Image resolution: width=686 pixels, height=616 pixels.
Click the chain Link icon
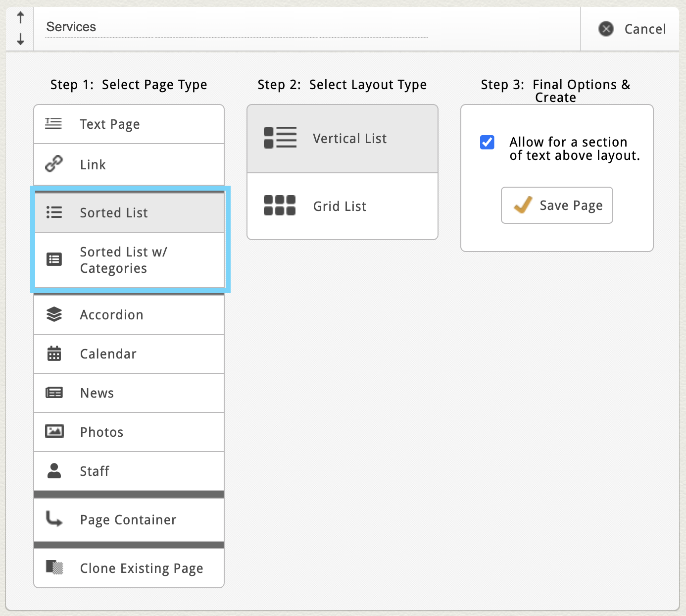tap(53, 164)
